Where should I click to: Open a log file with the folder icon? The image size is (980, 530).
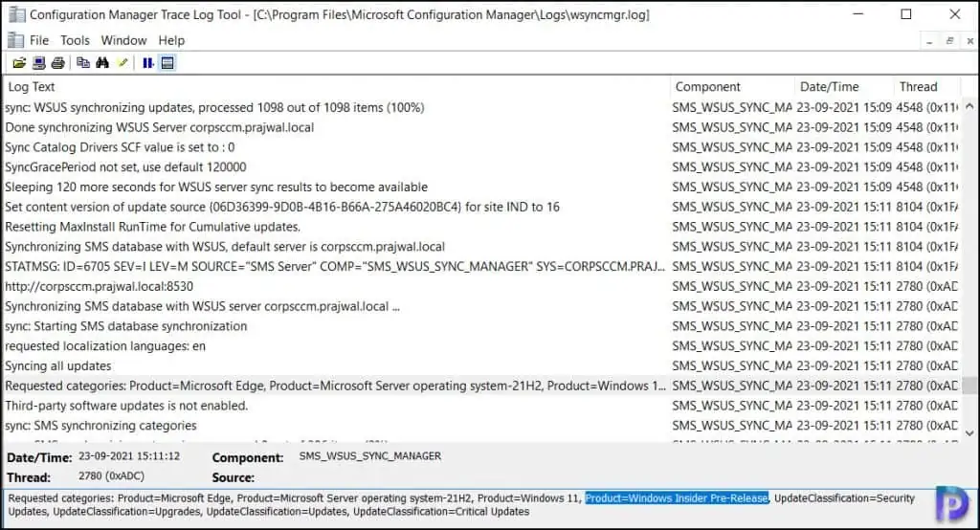[19, 62]
